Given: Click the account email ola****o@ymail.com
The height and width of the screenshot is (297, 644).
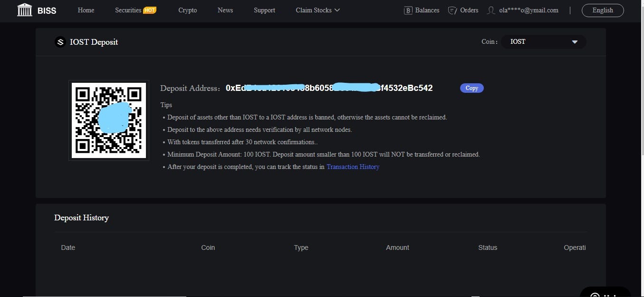Looking at the screenshot, I should click(x=529, y=10).
